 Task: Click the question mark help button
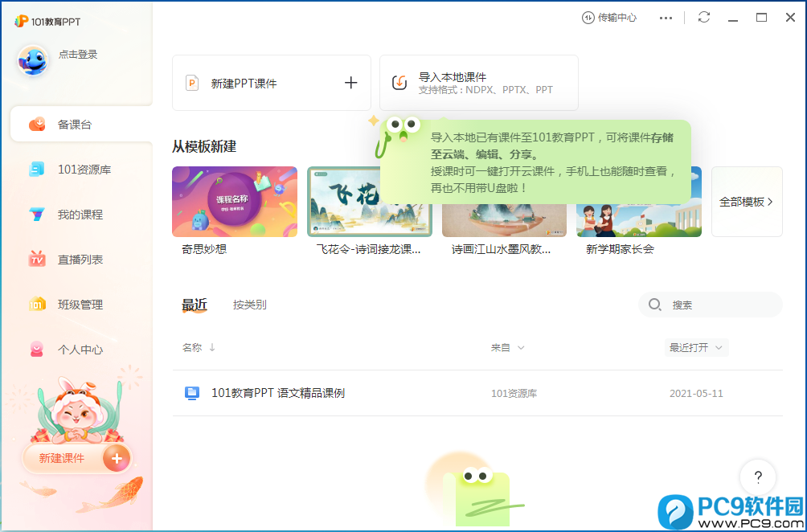tap(758, 477)
